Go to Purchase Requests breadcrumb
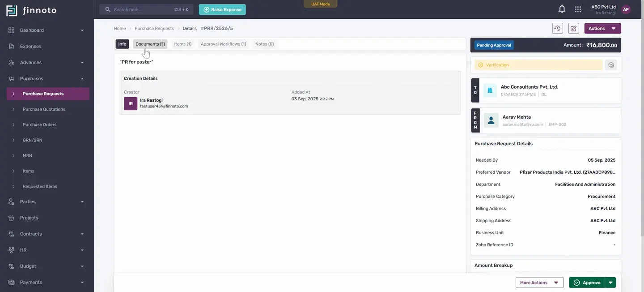 point(154,28)
